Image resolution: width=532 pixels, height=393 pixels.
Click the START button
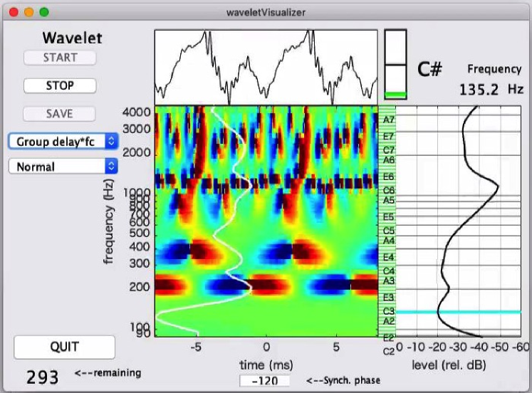[x=60, y=58]
